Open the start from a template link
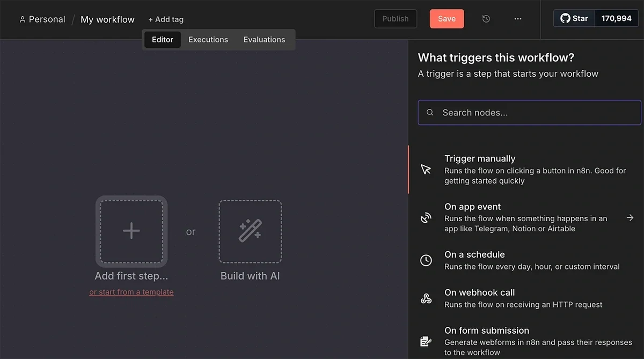Image resolution: width=644 pixels, height=359 pixels. (x=131, y=291)
